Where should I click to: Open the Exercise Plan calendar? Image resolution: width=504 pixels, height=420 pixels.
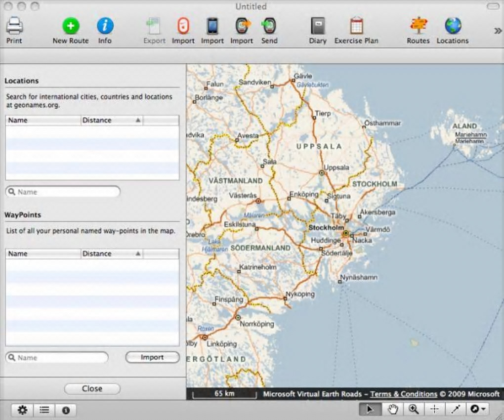(356, 26)
